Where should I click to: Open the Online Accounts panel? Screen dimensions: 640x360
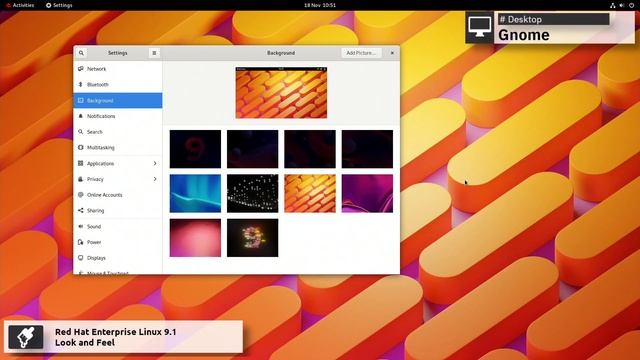click(x=118, y=195)
